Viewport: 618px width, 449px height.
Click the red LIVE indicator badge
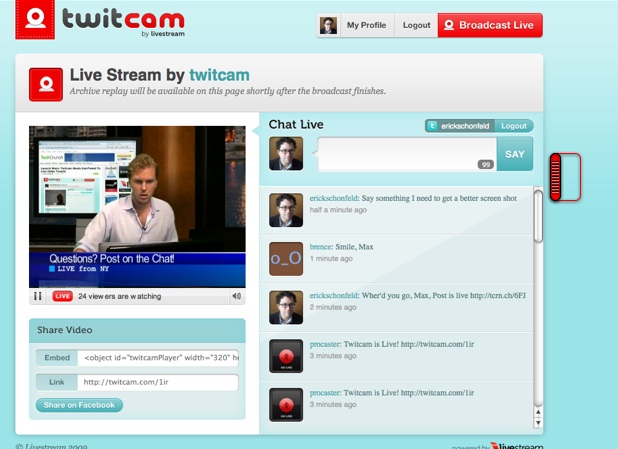(63, 296)
